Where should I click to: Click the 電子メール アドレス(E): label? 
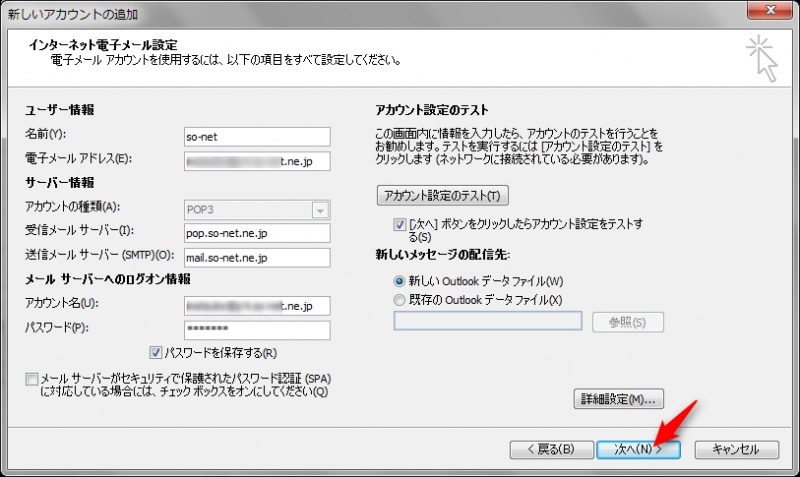[78, 159]
